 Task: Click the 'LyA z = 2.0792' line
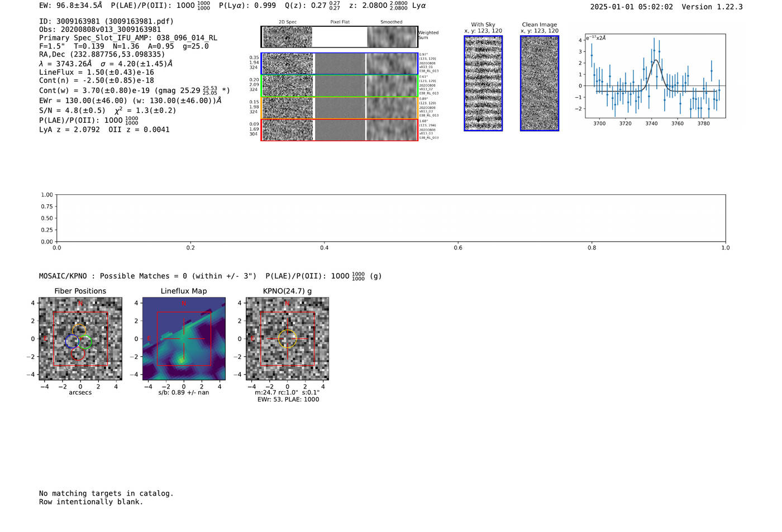click(104, 130)
